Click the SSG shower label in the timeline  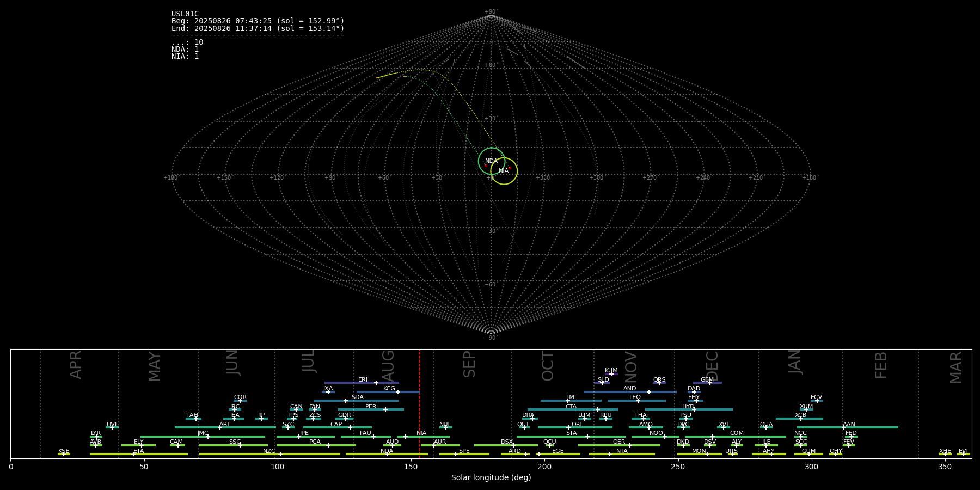click(x=235, y=442)
